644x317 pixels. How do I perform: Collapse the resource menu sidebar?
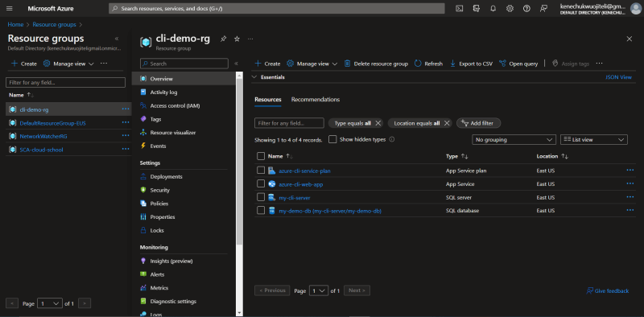(236, 64)
